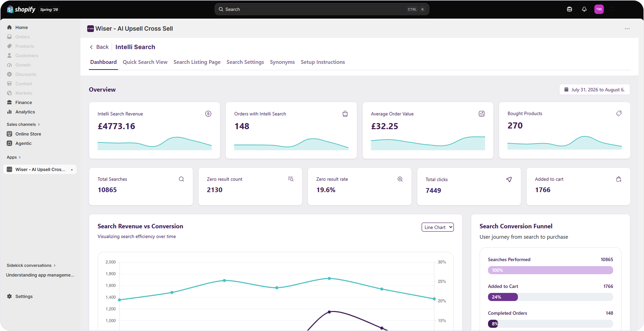
Task: Click the Completed Orders 8% funnel bar
Action: point(493,324)
